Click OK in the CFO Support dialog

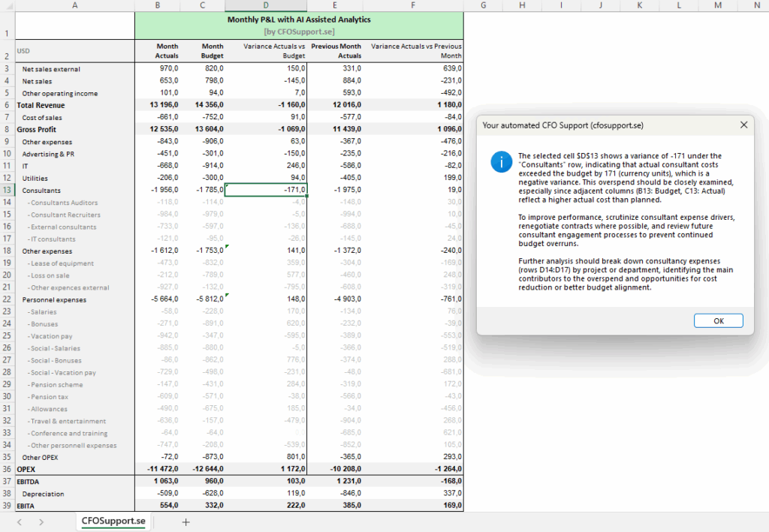(718, 320)
